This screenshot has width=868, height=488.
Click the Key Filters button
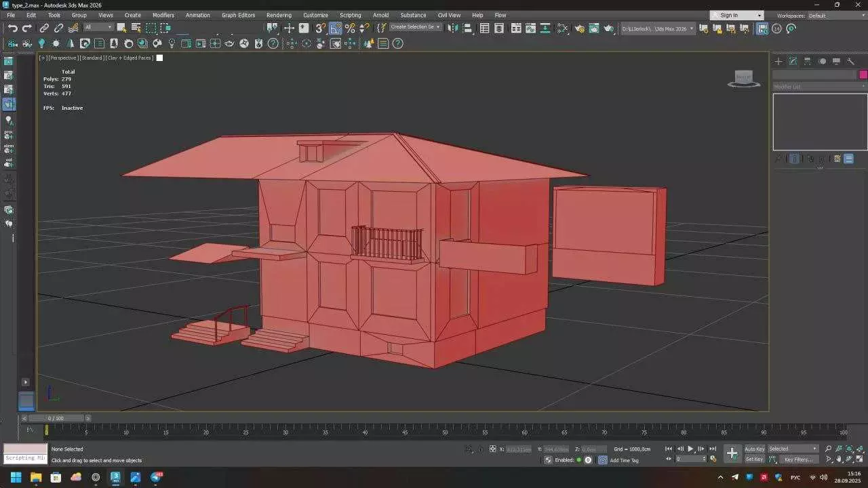pyautogui.click(x=798, y=460)
